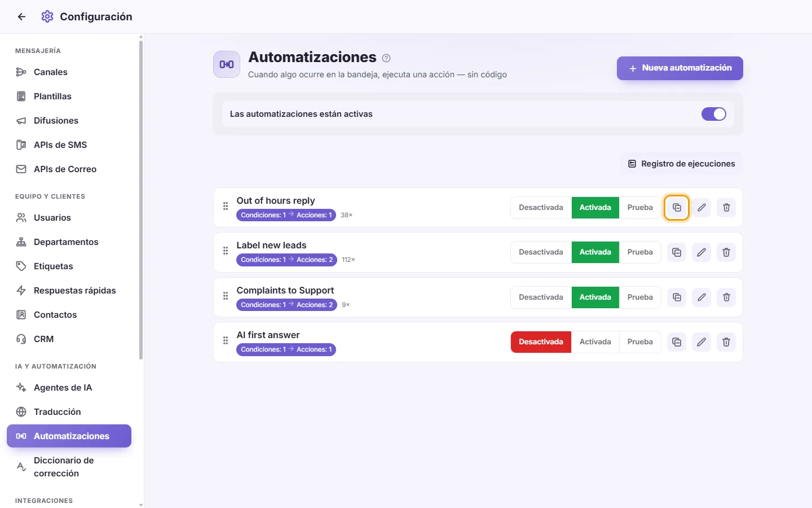Open Departamentos in the sidebar
The image size is (812, 508).
pyautogui.click(x=69, y=242)
